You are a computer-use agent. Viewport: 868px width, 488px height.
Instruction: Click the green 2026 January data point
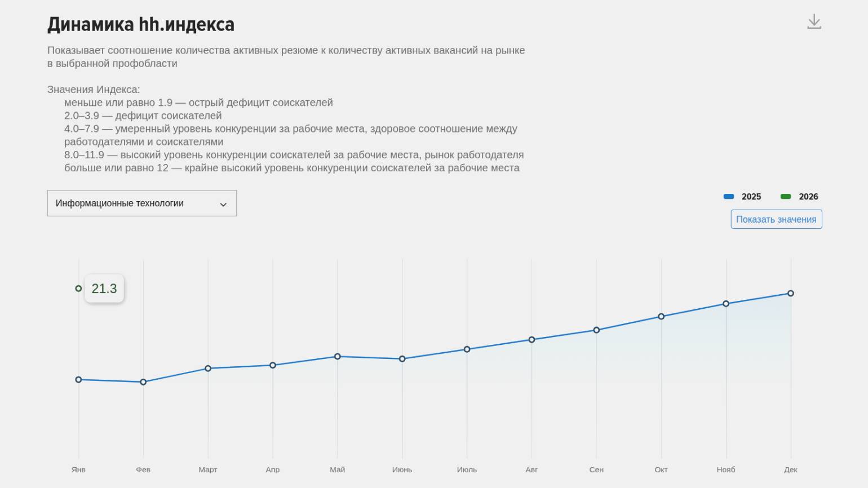click(x=78, y=289)
